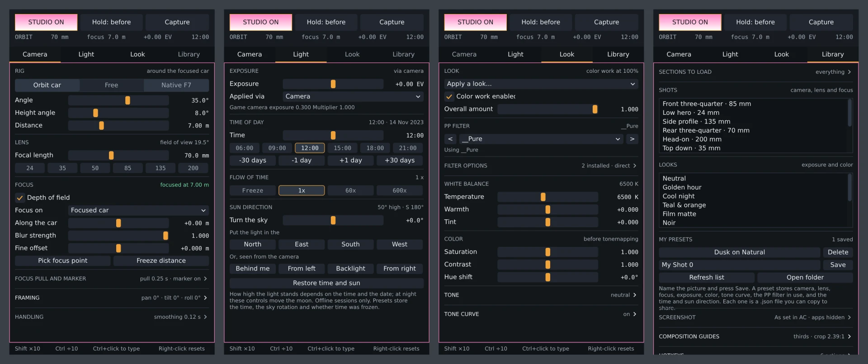Click the Freeze distance button

pyautogui.click(x=161, y=261)
